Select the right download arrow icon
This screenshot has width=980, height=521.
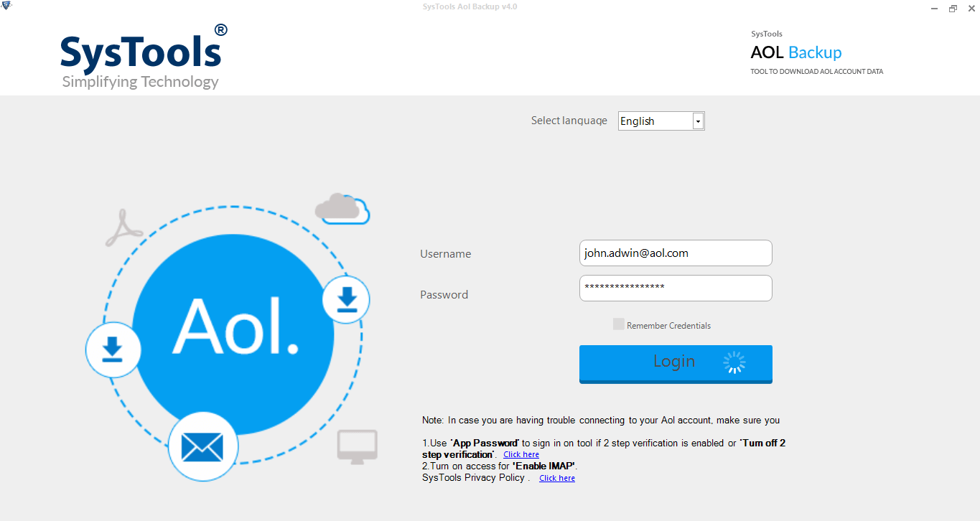346,299
